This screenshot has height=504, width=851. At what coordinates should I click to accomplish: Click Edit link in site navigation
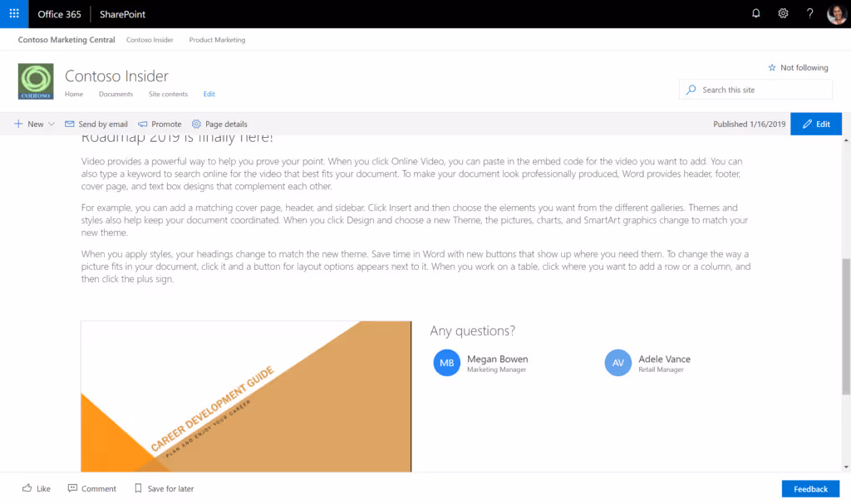[209, 94]
